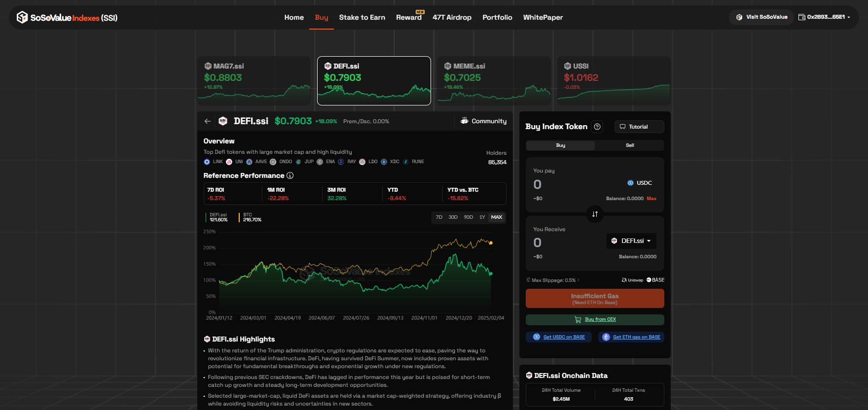Open the Home tab
This screenshot has width=868, height=410.
click(x=294, y=17)
